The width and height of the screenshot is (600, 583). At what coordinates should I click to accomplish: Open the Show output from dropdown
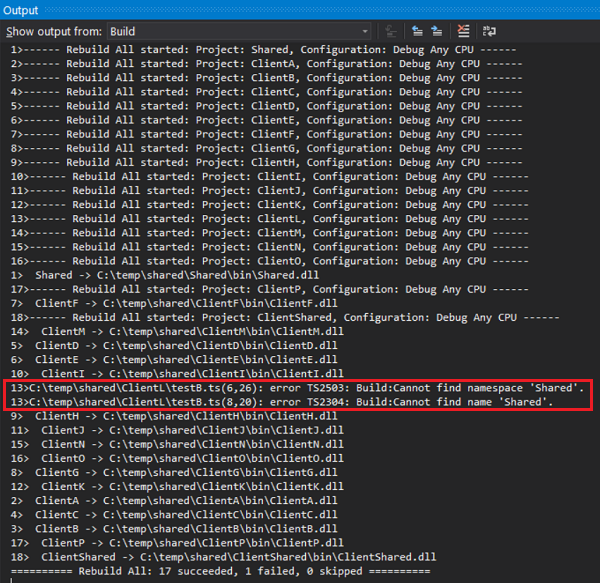239,31
